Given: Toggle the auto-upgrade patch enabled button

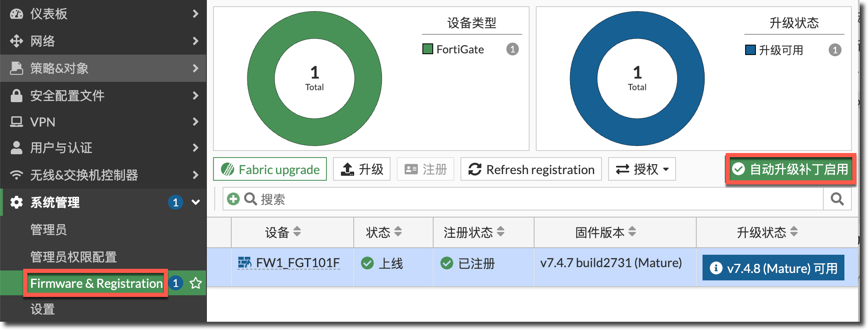Looking at the screenshot, I should (790, 169).
